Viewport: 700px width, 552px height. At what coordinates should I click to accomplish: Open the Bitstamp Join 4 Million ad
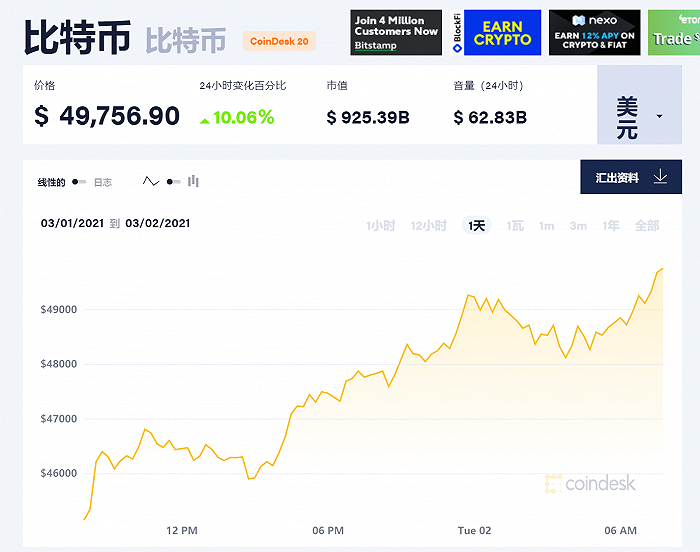coord(396,33)
